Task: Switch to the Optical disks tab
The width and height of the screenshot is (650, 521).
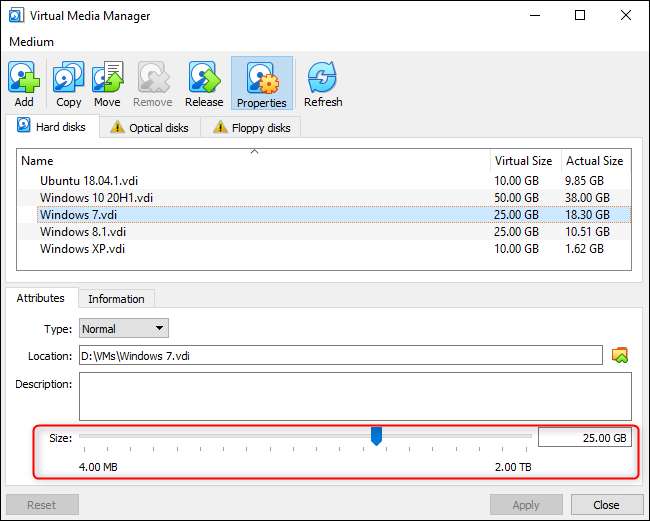Action: pyautogui.click(x=149, y=127)
